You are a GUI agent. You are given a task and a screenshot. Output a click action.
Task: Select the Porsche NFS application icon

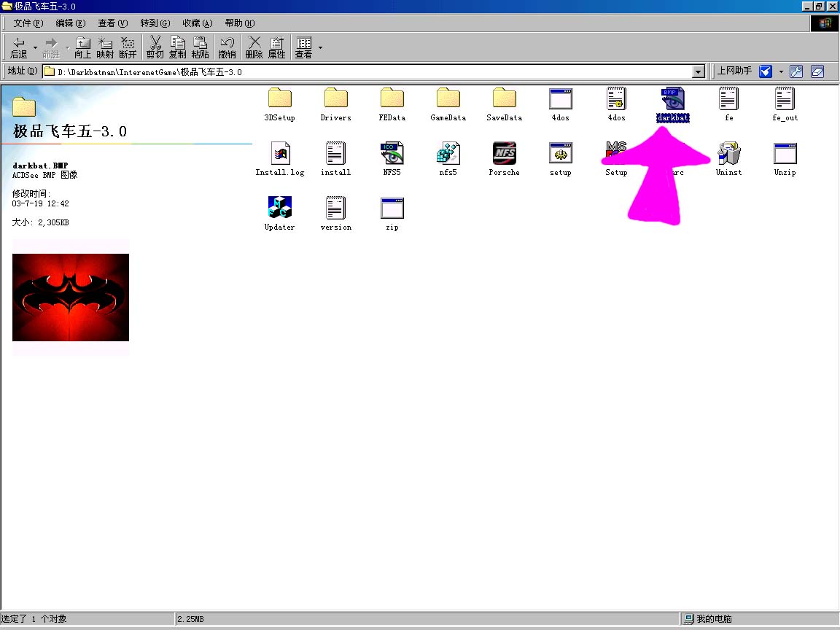(504, 159)
